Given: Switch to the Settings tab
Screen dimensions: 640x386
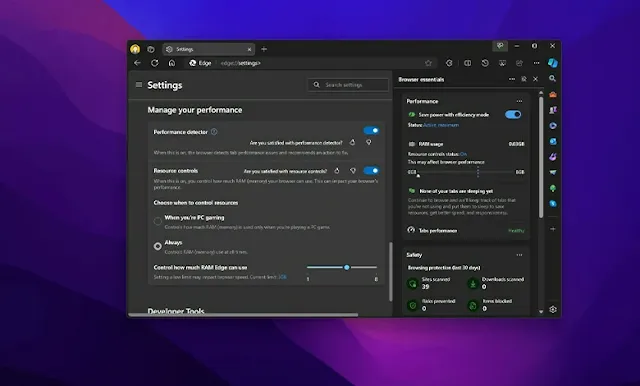Looking at the screenshot, I should point(208,49).
